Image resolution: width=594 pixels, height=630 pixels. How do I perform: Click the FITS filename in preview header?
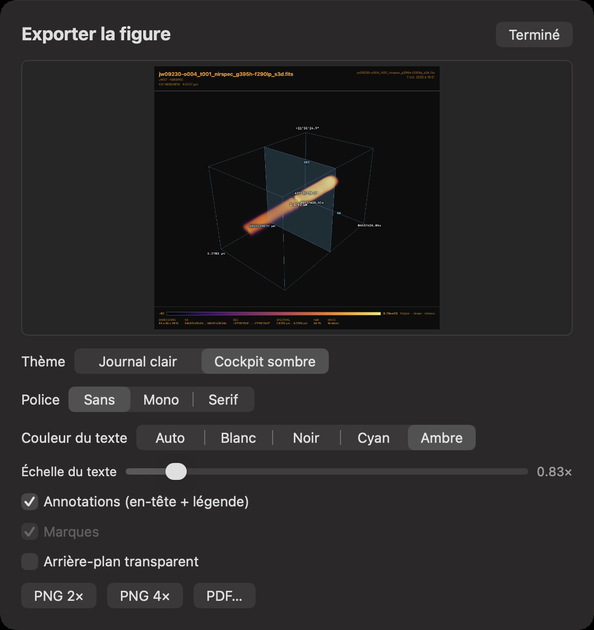tap(226, 74)
